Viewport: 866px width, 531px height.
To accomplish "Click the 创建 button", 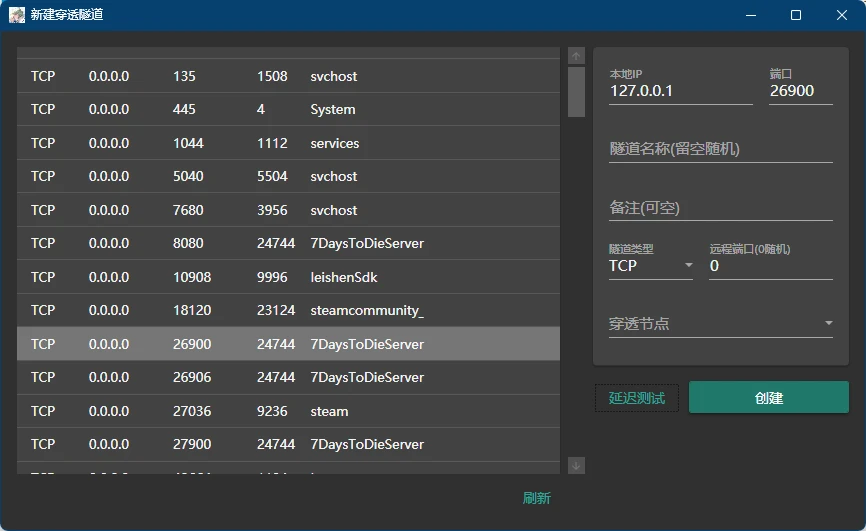I will 768,397.
